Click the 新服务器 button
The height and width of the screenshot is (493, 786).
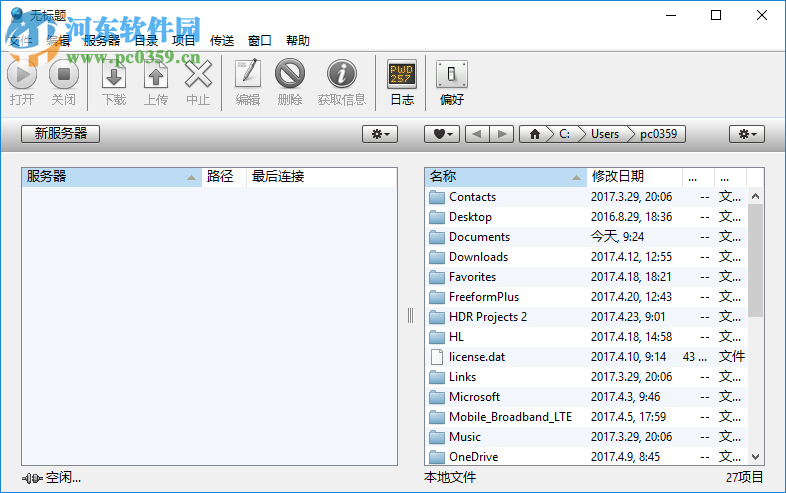pos(60,134)
